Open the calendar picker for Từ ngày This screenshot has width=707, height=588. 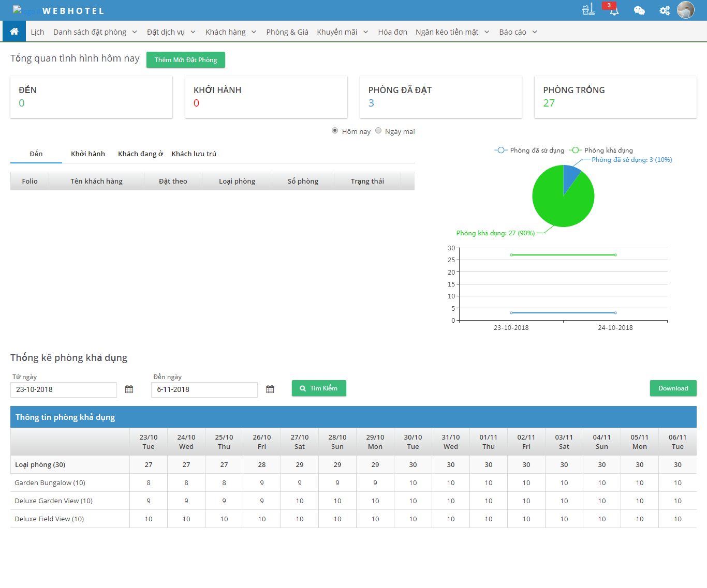click(129, 389)
